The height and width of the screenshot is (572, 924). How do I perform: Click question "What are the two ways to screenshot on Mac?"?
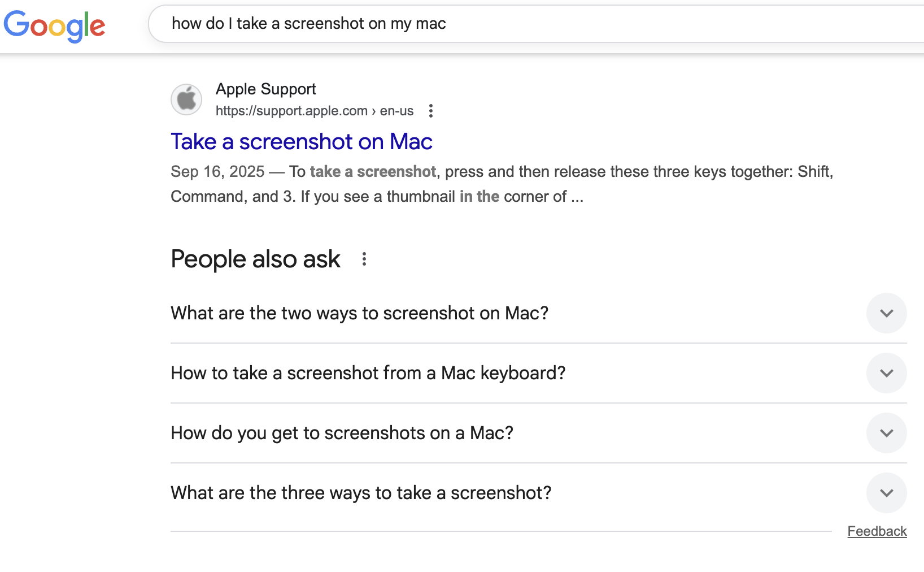click(x=359, y=313)
